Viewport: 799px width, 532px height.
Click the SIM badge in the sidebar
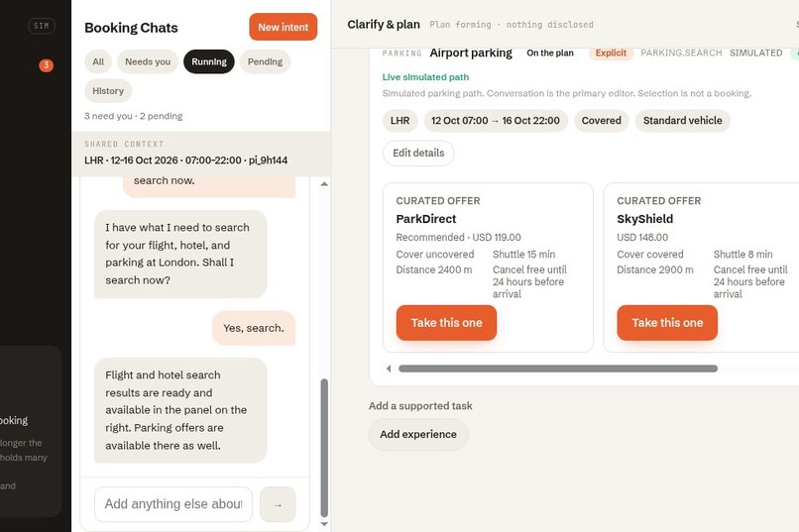[42, 26]
